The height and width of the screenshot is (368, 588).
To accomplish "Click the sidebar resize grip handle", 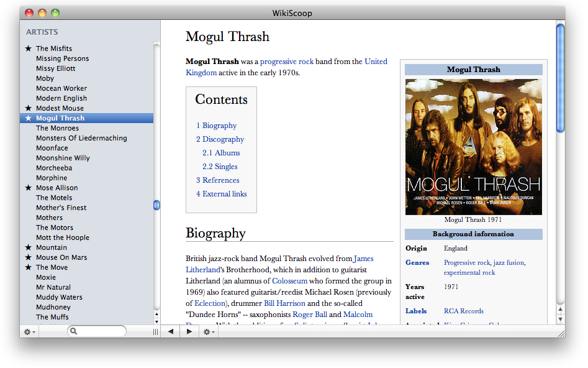I will click(155, 332).
